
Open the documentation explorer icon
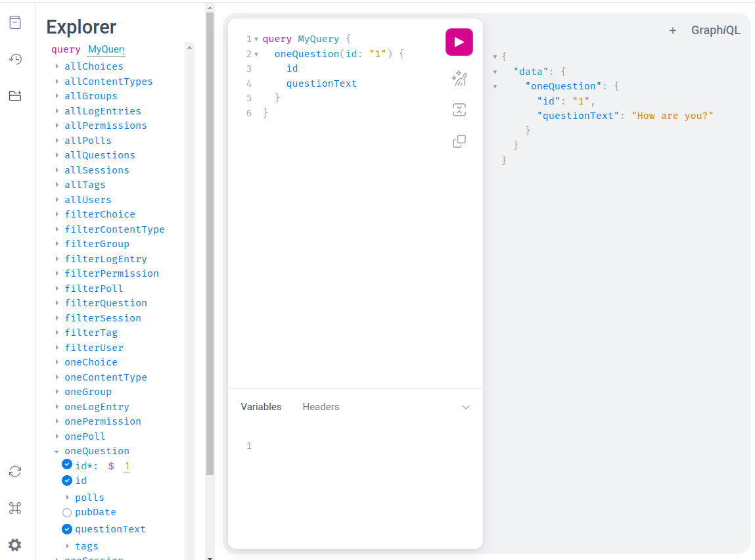(x=15, y=22)
